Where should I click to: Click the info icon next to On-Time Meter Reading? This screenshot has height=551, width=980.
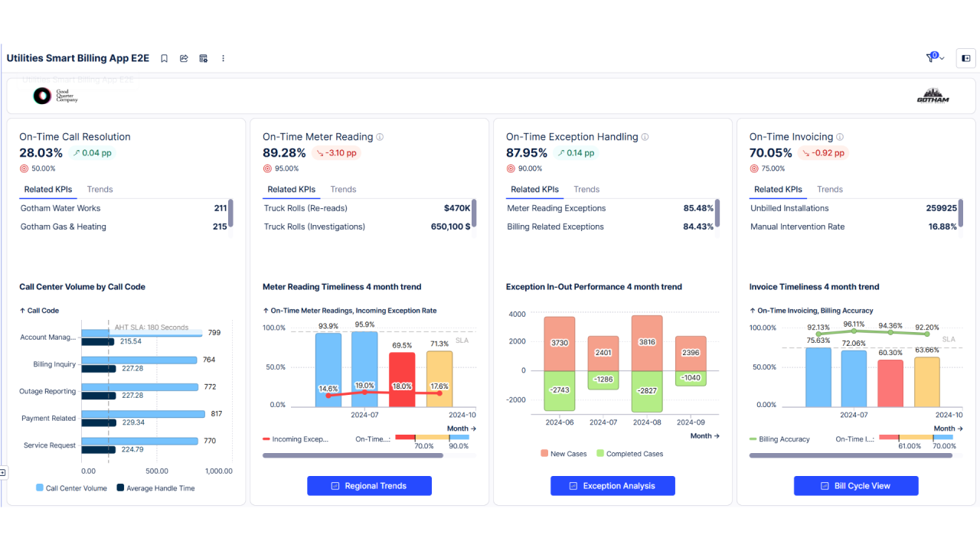click(x=380, y=136)
